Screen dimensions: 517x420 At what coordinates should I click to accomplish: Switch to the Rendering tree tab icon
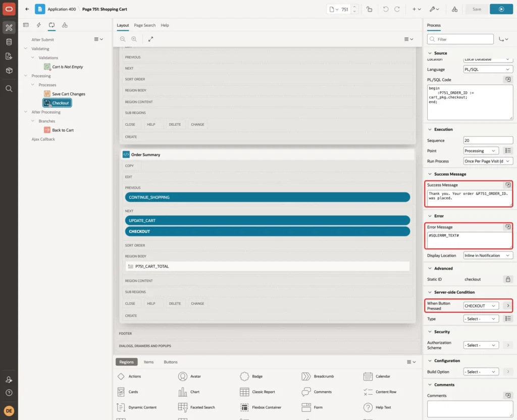[x=26, y=25]
